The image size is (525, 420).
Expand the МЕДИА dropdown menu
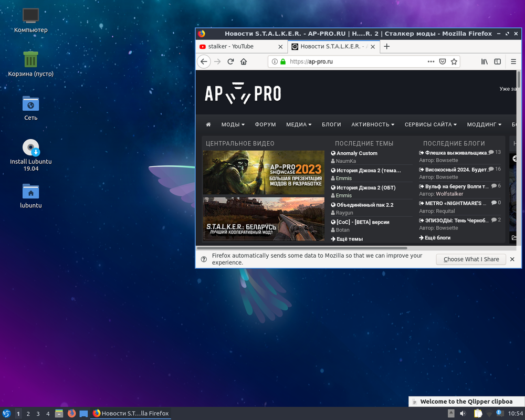coord(299,124)
